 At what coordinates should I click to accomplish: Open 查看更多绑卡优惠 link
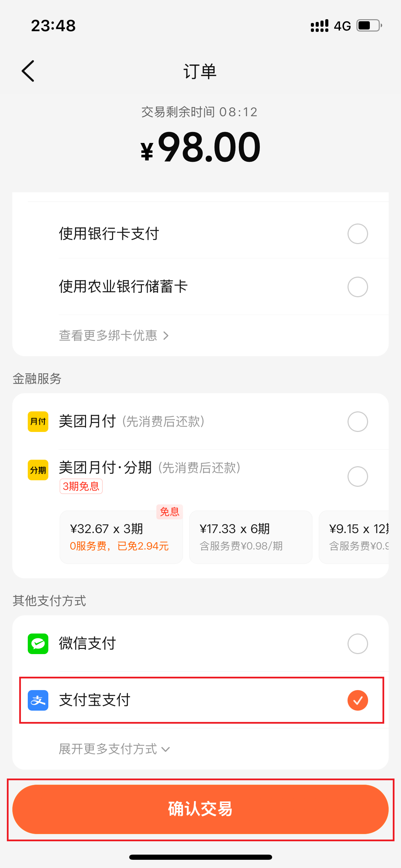(x=113, y=336)
